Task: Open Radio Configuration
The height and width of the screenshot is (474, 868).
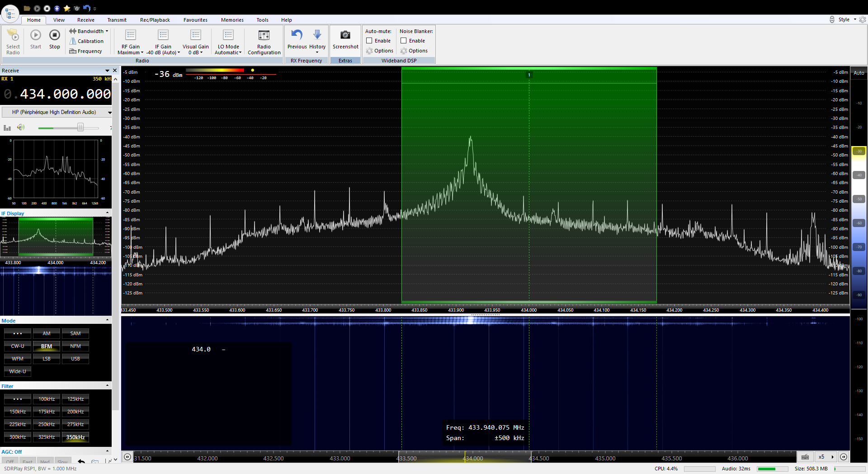Action: coord(264,35)
